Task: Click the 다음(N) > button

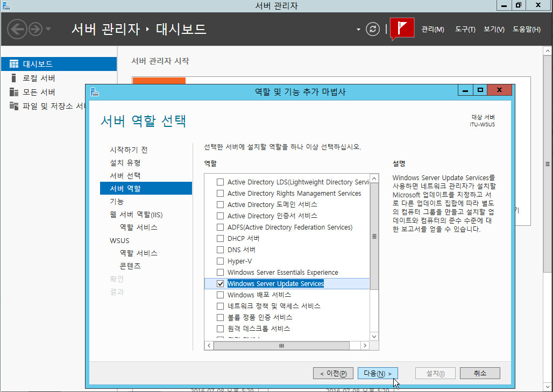Action: pyautogui.click(x=377, y=373)
